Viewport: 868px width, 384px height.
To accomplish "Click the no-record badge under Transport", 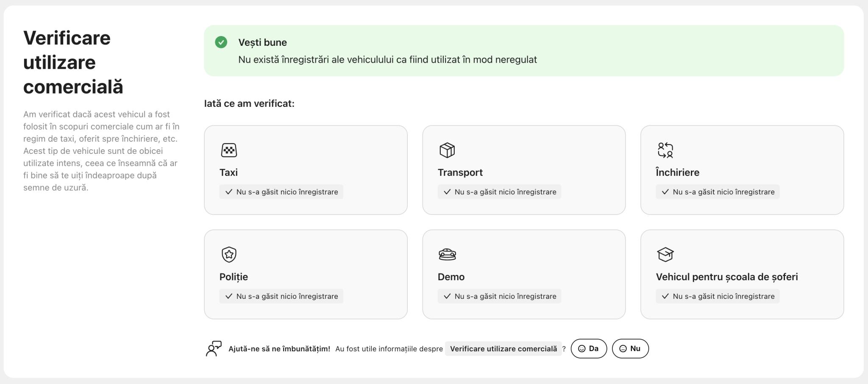I will 499,192.
